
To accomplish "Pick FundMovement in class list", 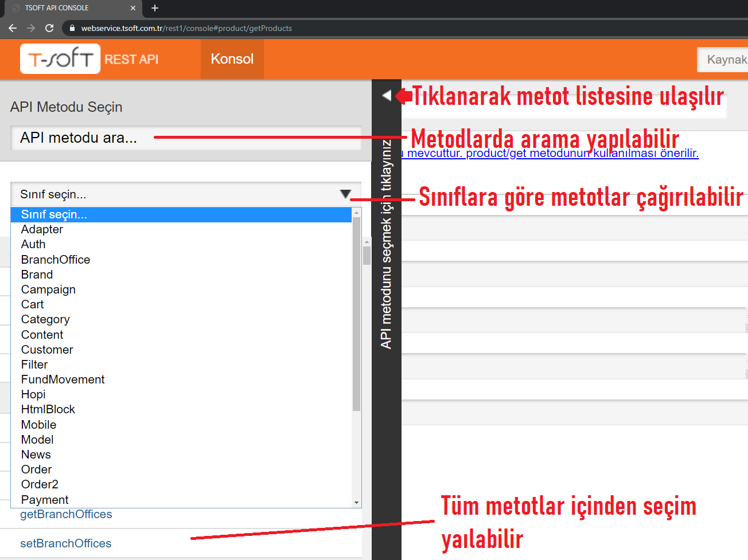I will point(181,379).
